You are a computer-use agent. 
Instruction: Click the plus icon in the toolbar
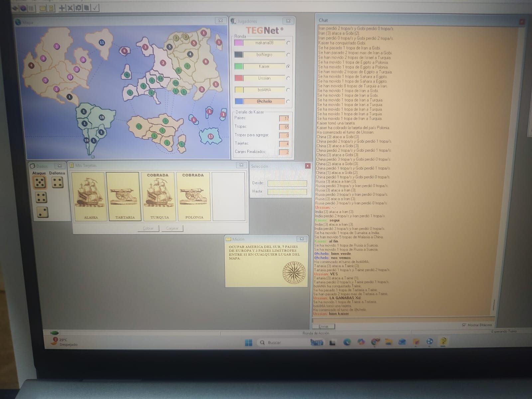coord(62,8)
